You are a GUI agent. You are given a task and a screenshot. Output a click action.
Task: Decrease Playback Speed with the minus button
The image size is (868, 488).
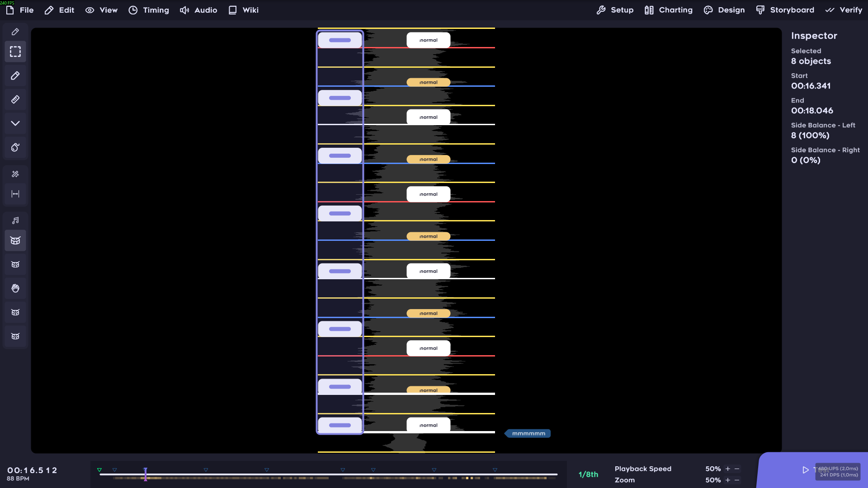pos(737,469)
